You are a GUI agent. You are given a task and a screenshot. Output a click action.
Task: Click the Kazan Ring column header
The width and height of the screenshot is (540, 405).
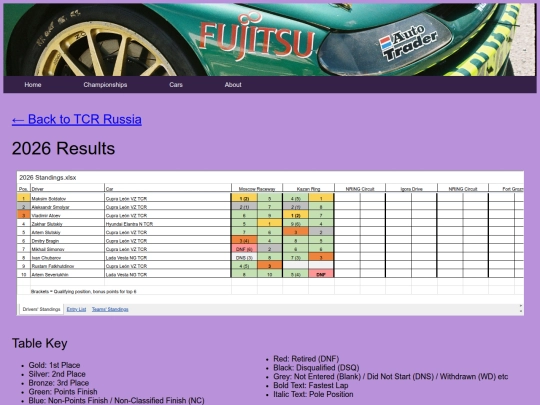point(308,189)
